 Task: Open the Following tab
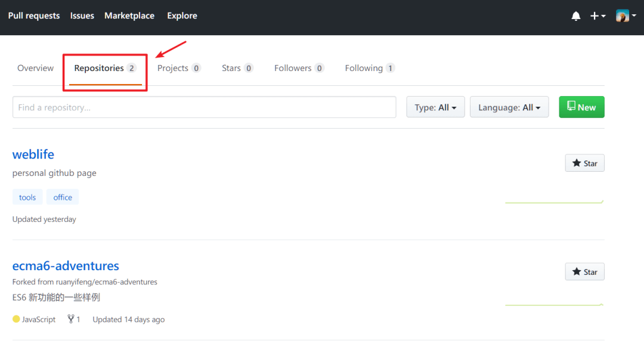[370, 68]
